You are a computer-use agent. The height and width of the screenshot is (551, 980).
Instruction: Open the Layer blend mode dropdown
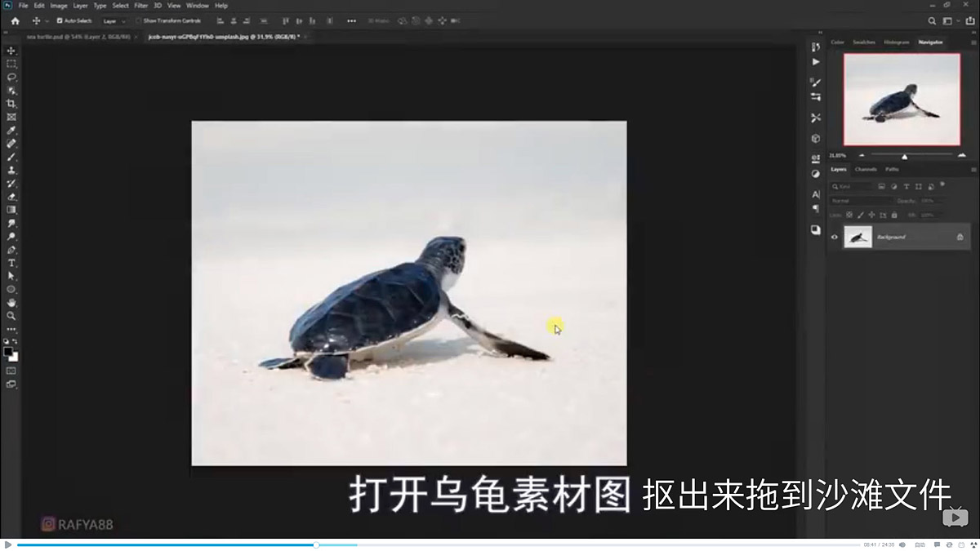[862, 199]
